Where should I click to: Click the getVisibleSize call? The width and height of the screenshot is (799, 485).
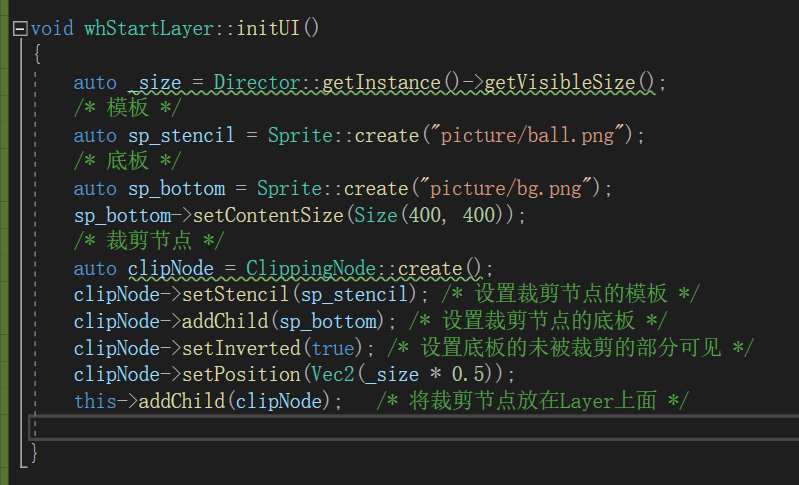(560, 82)
